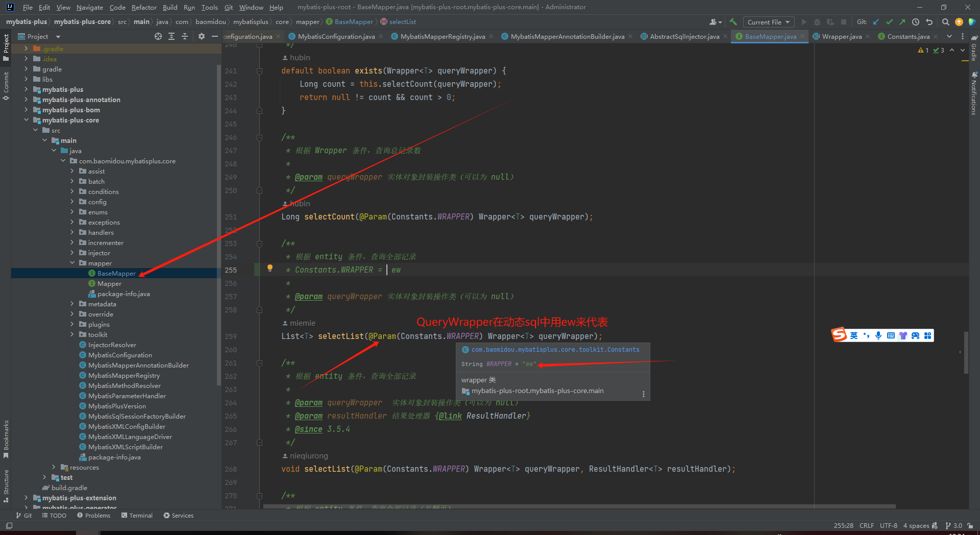Open the Services tool window
Image resolution: width=980 pixels, height=535 pixels.
[178, 516]
